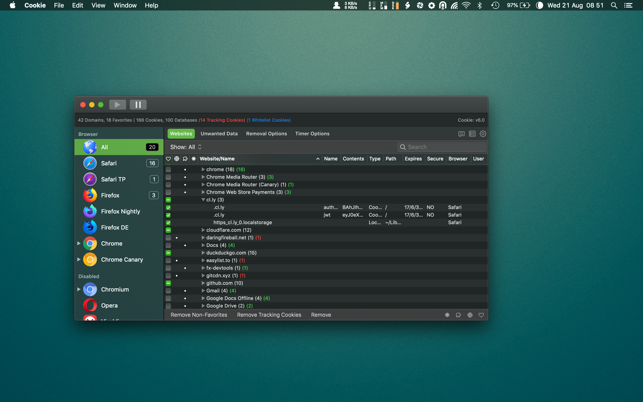
Task: Click the Remove Tracking Cookies button
Action: 269,315
